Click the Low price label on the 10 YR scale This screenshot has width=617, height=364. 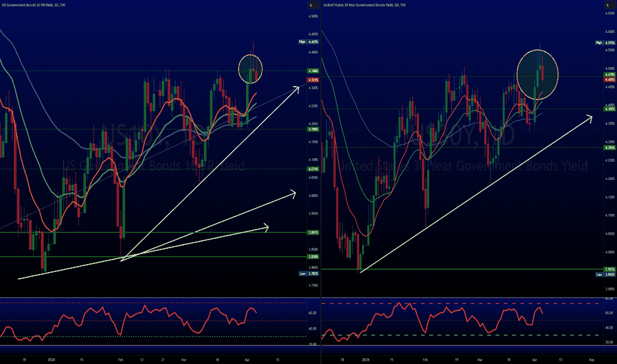(309, 273)
